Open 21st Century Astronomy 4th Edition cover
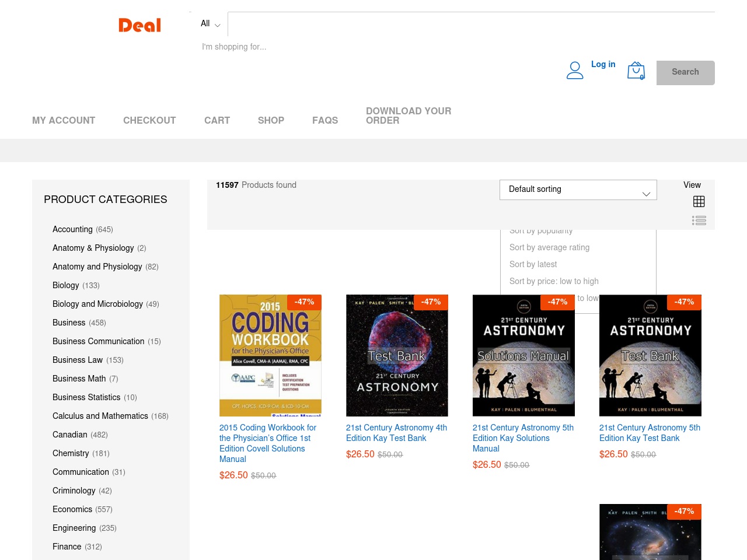This screenshot has width=747, height=560. (397, 355)
